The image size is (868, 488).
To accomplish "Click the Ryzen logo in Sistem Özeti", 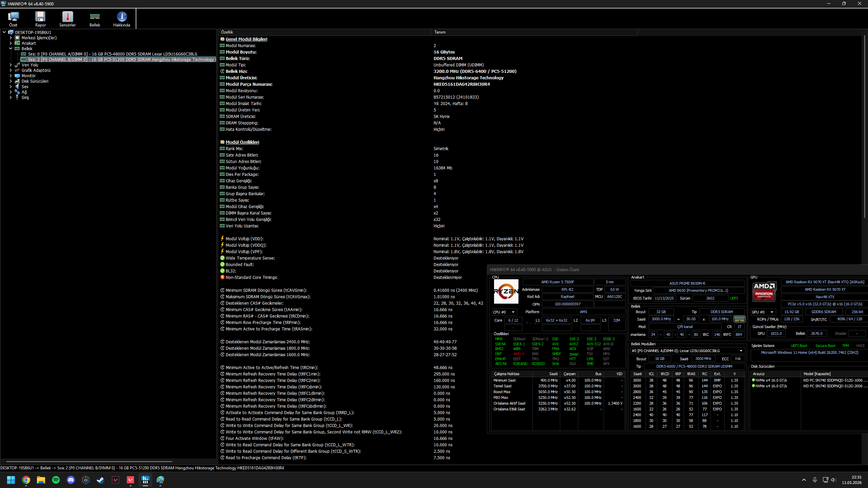I will pyautogui.click(x=506, y=291).
